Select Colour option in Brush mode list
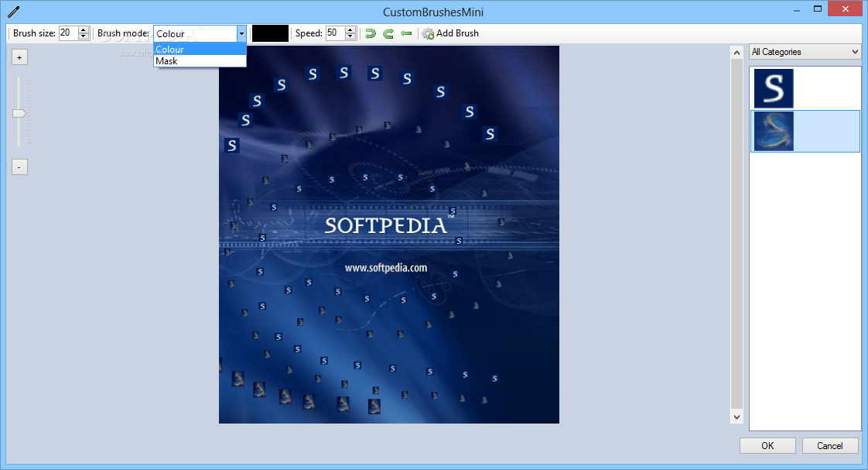 click(200, 50)
